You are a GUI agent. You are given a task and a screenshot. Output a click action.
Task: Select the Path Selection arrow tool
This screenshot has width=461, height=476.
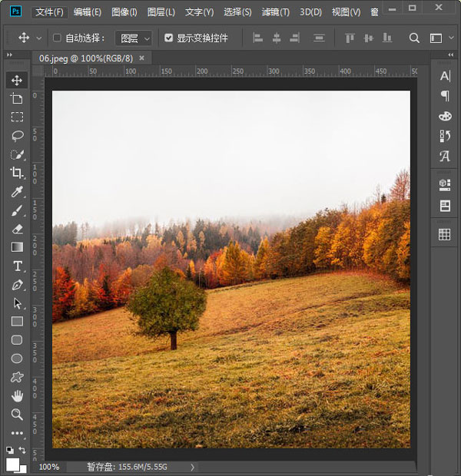18,303
